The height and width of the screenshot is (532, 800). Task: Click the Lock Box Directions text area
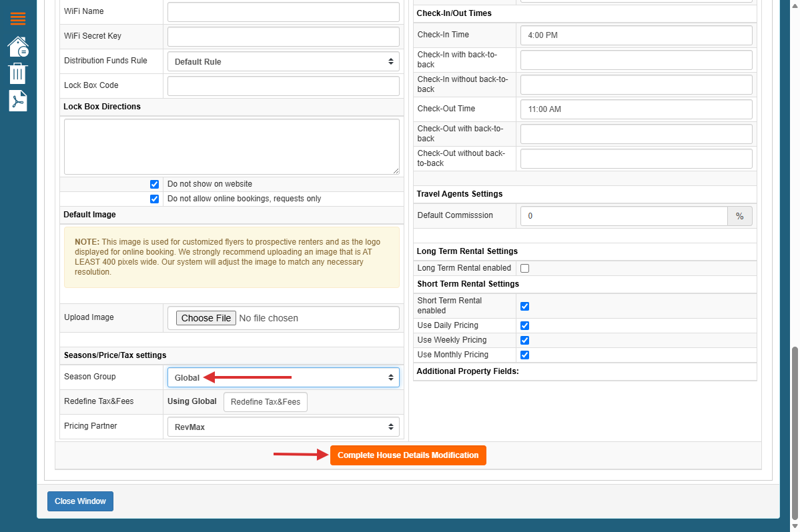tap(232, 147)
